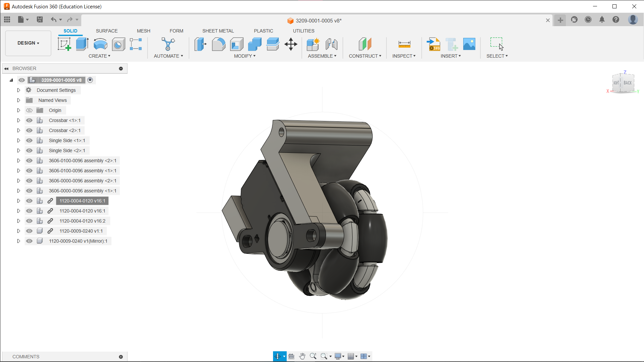Expand the Named Views tree node
The image size is (644, 362).
19,100
